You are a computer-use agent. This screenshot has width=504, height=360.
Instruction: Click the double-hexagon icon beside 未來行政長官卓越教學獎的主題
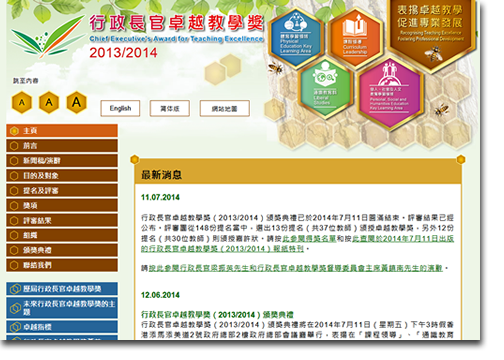pyautogui.click(x=15, y=308)
